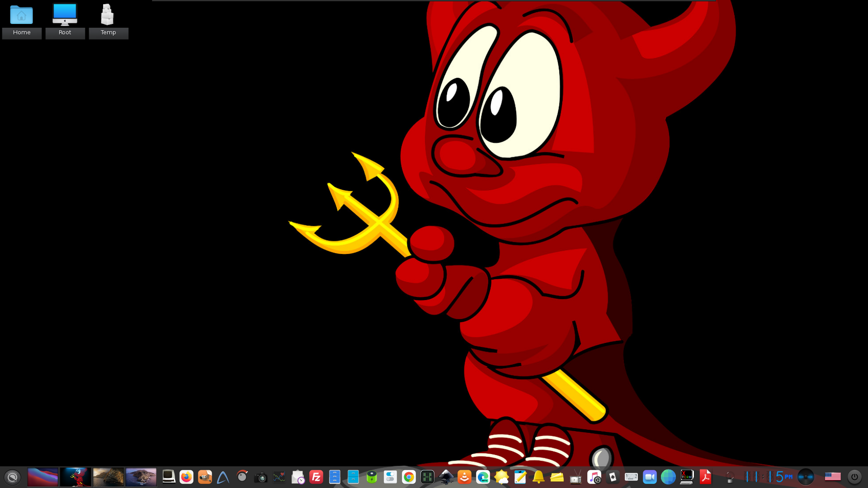Launch Zoom video meeting app

point(650,477)
